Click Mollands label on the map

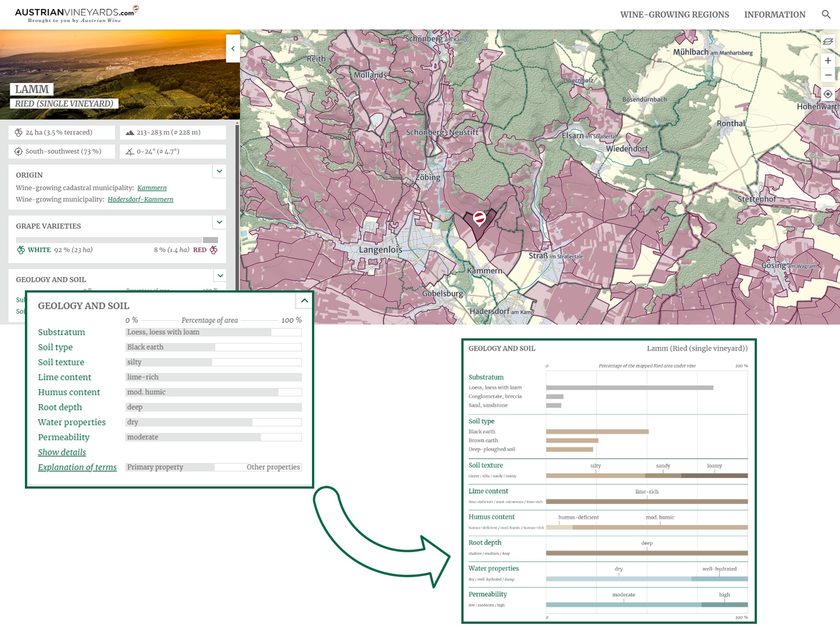point(370,75)
